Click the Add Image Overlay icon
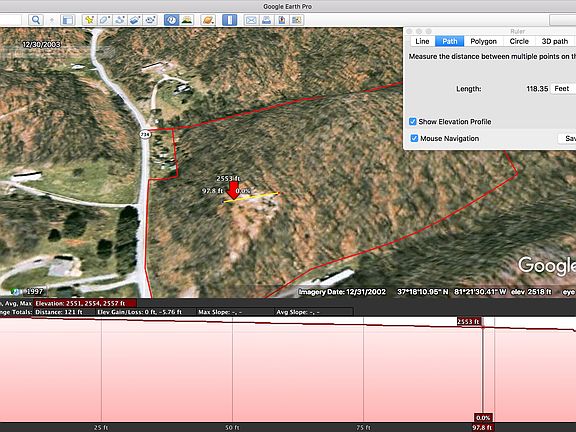The image size is (576, 432). click(135, 20)
